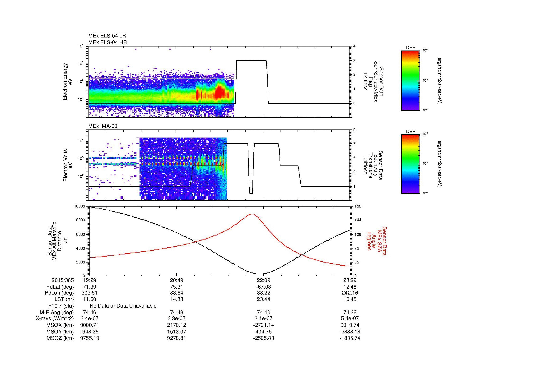Click the 'MSOX (km)' row label
This screenshot has height=392, width=555.
[60, 325]
